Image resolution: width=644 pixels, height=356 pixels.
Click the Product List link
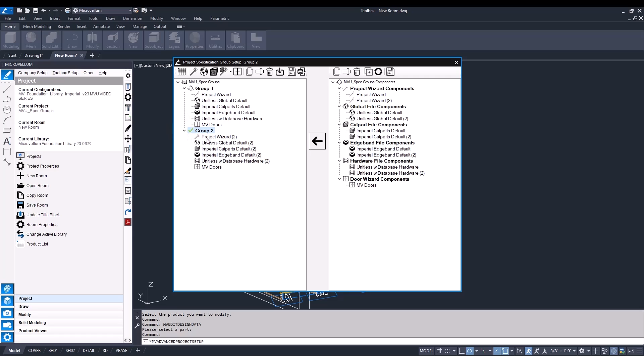37,244
